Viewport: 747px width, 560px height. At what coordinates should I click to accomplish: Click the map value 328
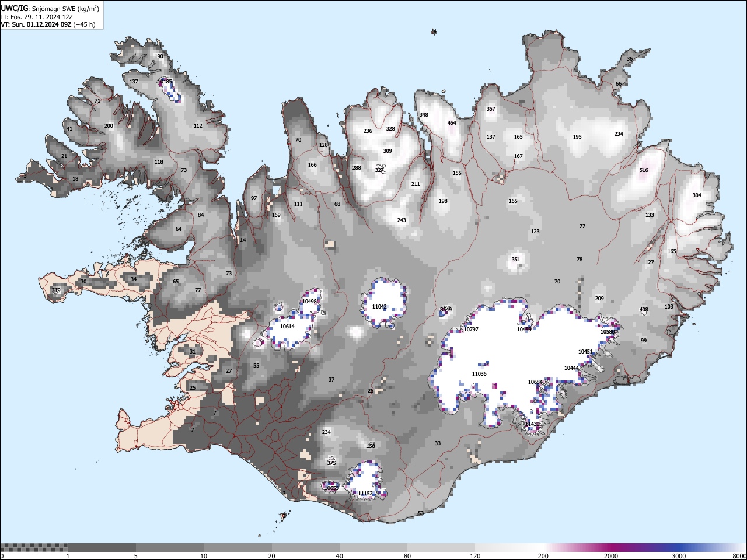tap(390, 129)
